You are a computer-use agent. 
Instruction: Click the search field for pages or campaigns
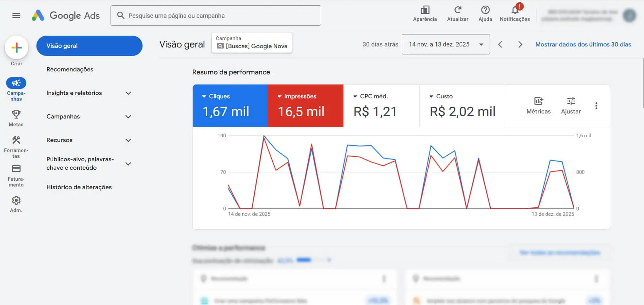[x=216, y=15]
